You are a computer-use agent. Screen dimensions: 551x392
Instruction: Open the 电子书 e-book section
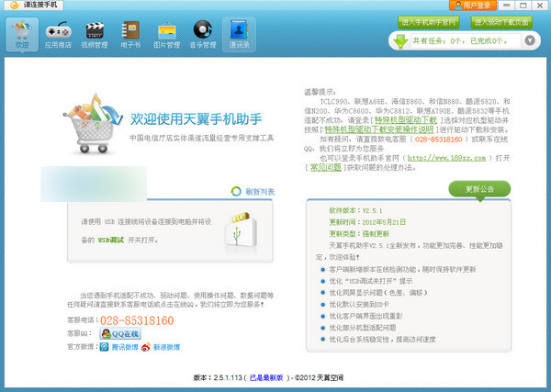(x=130, y=35)
